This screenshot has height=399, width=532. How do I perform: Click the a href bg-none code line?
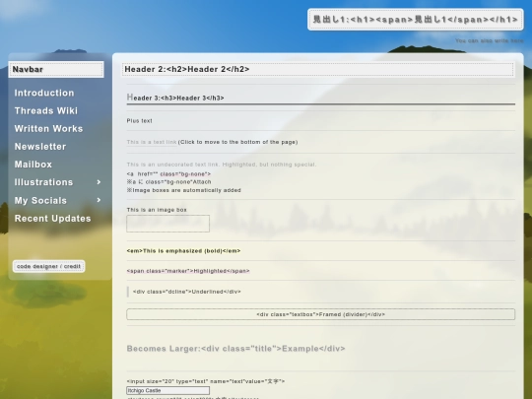(168, 174)
